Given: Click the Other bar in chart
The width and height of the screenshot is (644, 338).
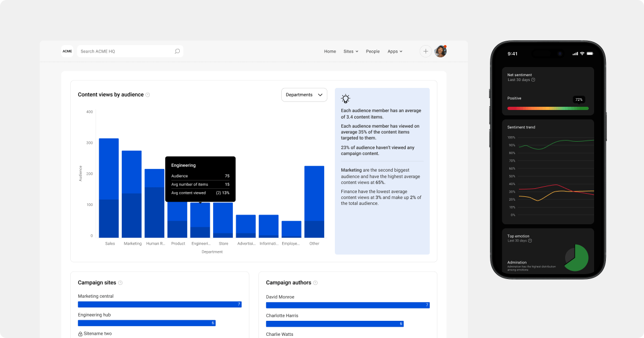Looking at the screenshot, I should tap(314, 202).
